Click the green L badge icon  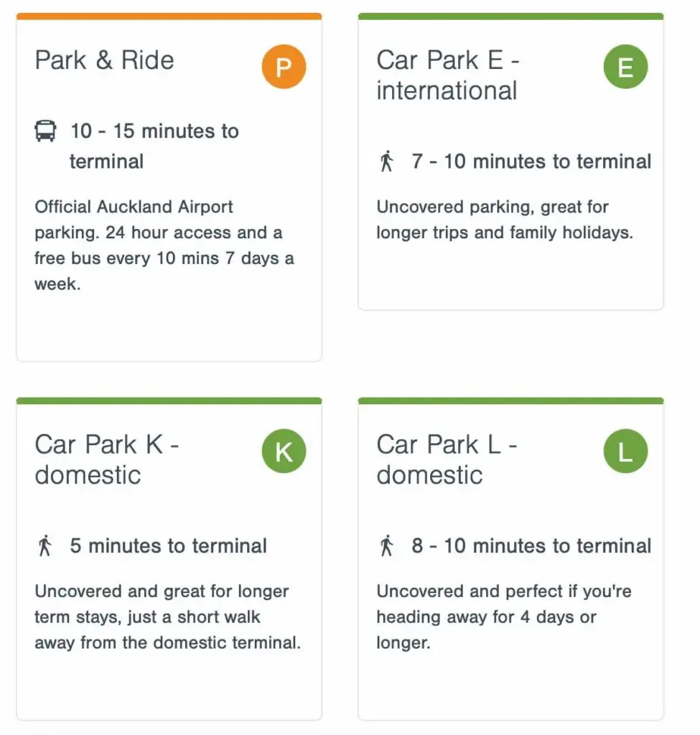click(x=625, y=451)
